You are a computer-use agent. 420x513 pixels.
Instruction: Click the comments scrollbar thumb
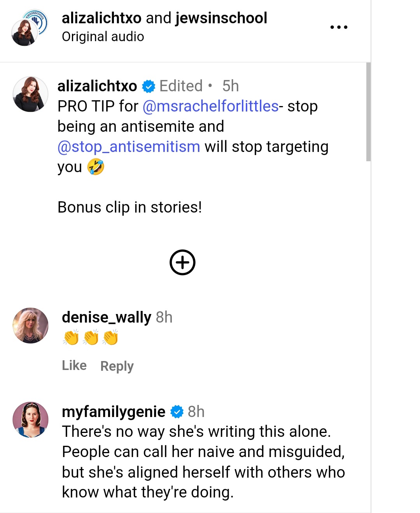tap(368, 112)
